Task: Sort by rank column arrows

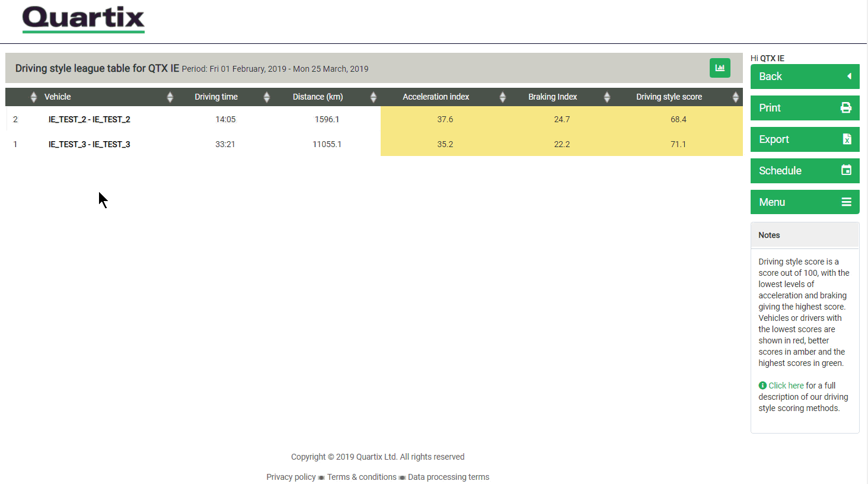Action: click(33, 97)
